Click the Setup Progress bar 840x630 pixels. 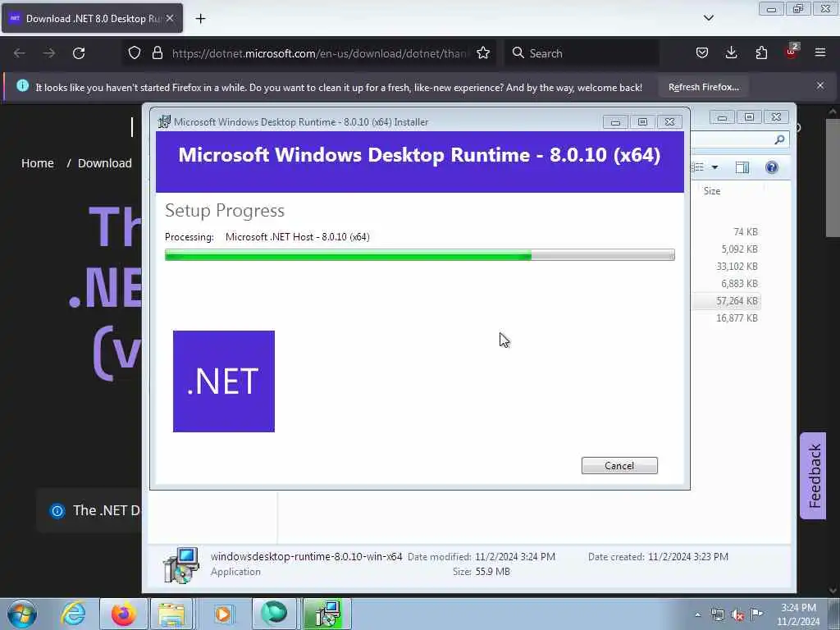coord(419,255)
